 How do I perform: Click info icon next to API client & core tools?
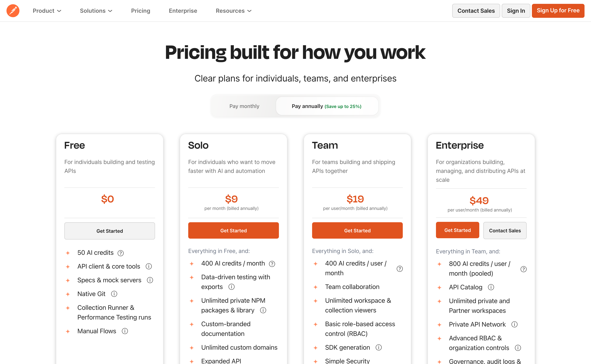(149, 266)
